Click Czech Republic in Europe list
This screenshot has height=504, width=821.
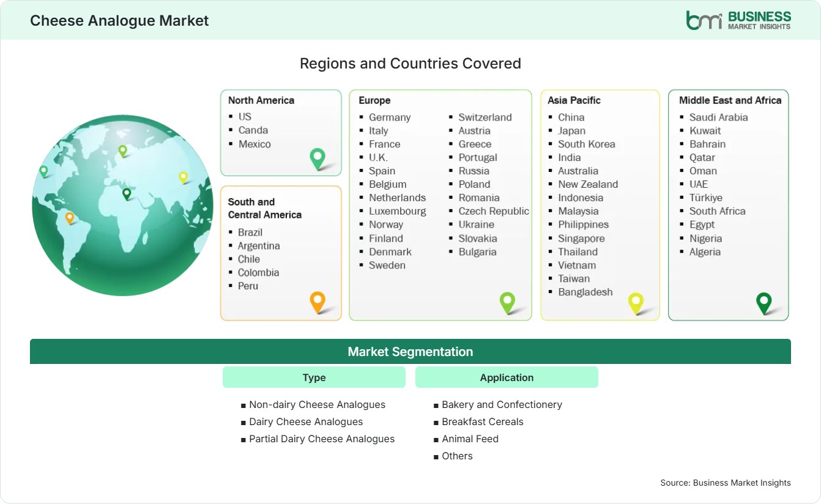coord(494,211)
